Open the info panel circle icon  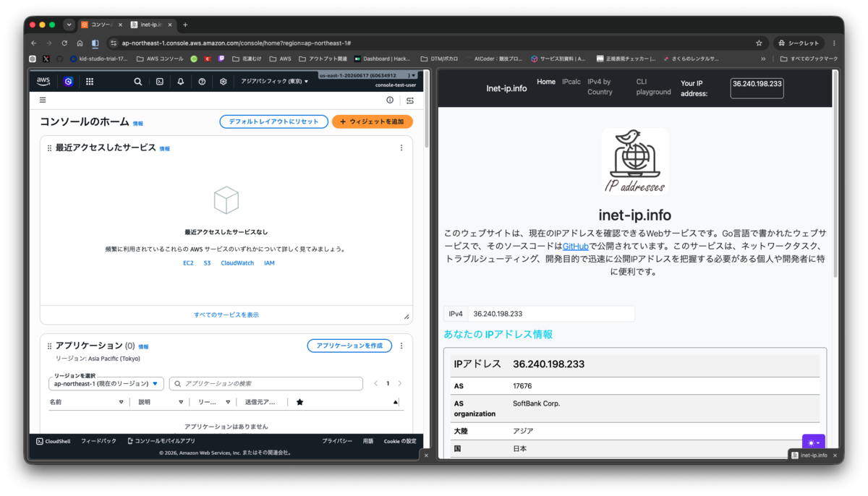point(390,101)
